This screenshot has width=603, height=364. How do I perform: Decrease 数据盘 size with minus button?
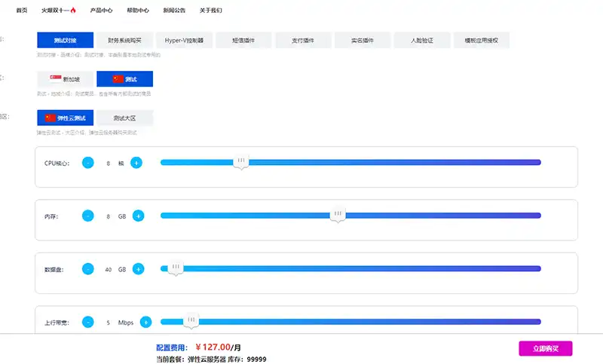[x=88, y=269]
